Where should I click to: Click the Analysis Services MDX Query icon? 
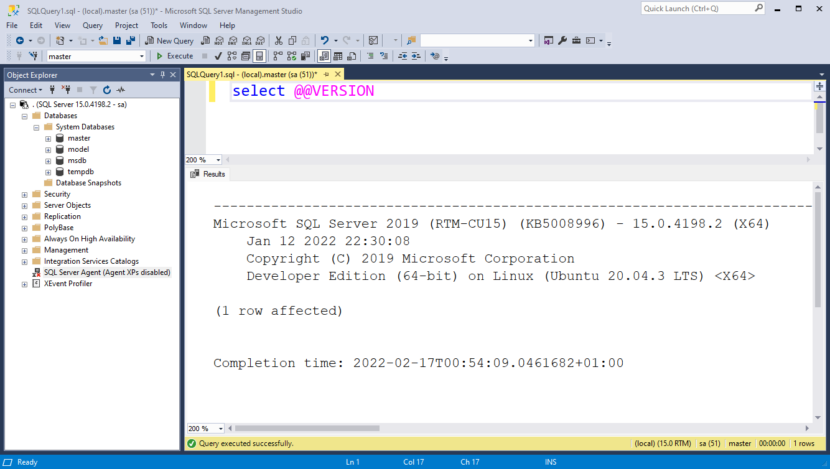(219, 40)
